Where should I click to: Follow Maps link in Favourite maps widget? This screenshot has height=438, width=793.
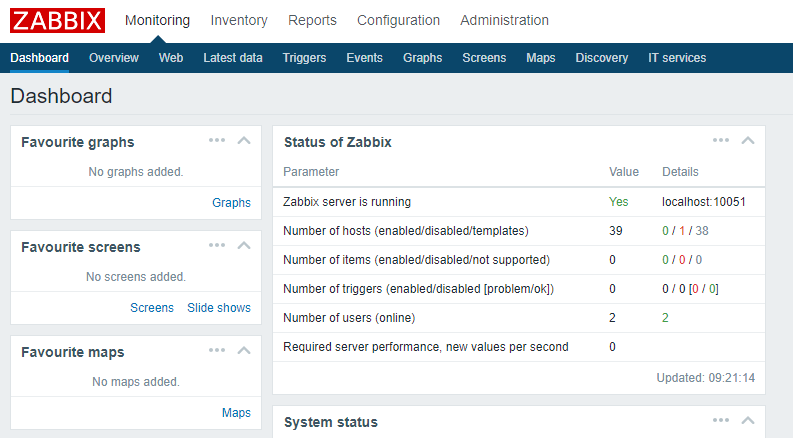(x=236, y=413)
